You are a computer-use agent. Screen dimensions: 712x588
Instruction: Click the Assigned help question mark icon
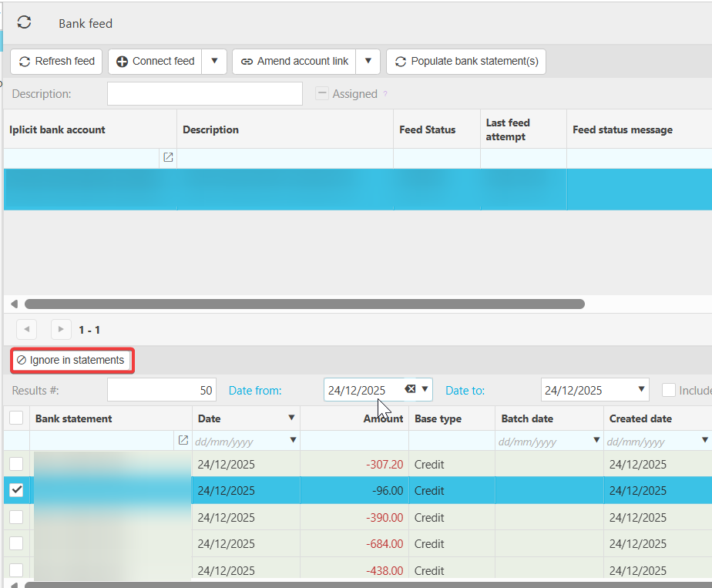click(385, 93)
